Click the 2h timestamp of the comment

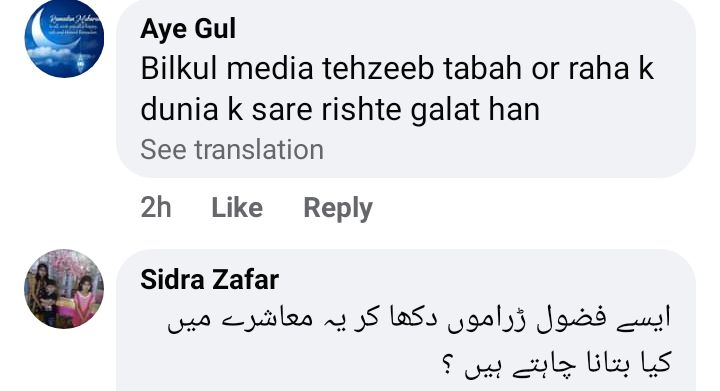[x=156, y=207]
